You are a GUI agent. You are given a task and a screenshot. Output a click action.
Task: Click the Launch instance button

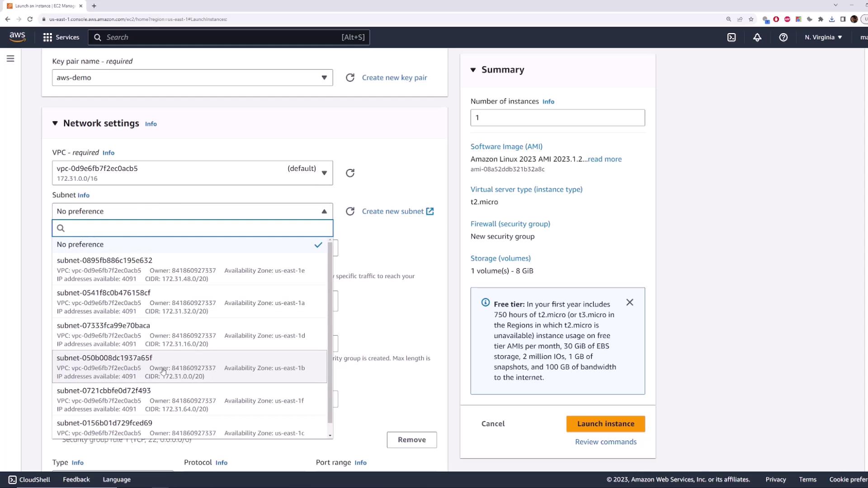(605, 424)
